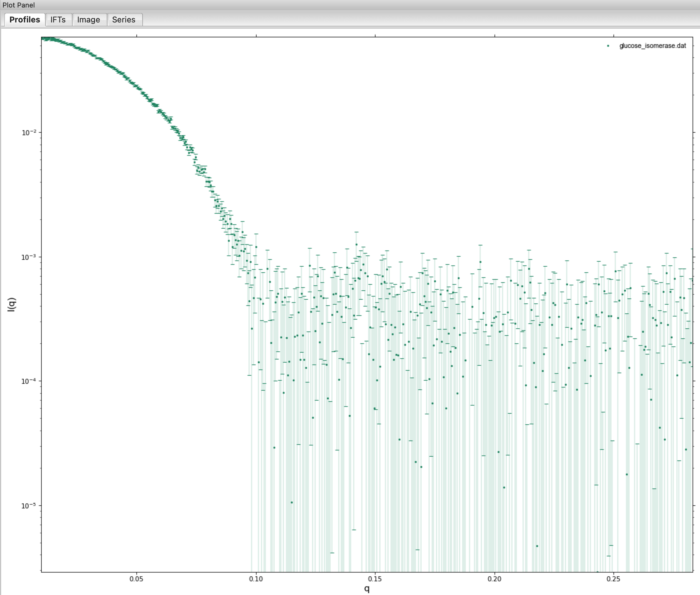The height and width of the screenshot is (595, 700).
Task: Click the isolated data point at 10⁻⁵ level
Action: pyautogui.click(x=292, y=502)
